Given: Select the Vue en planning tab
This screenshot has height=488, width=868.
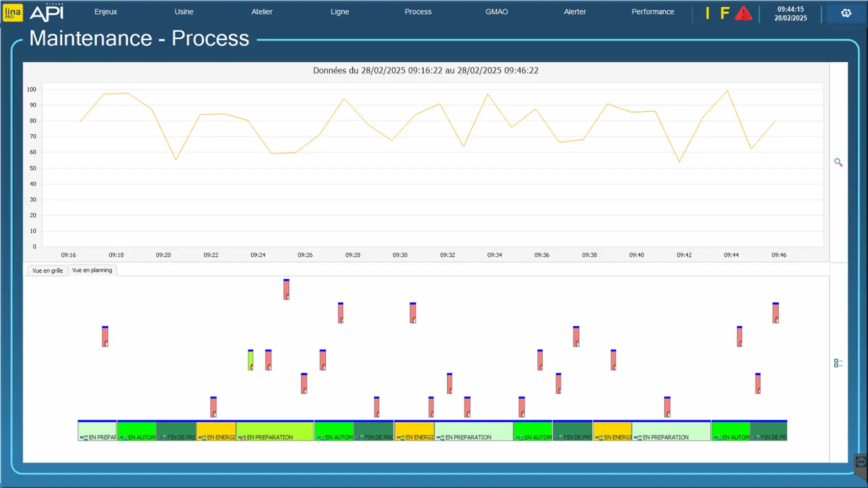Looking at the screenshot, I should coord(92,270).
